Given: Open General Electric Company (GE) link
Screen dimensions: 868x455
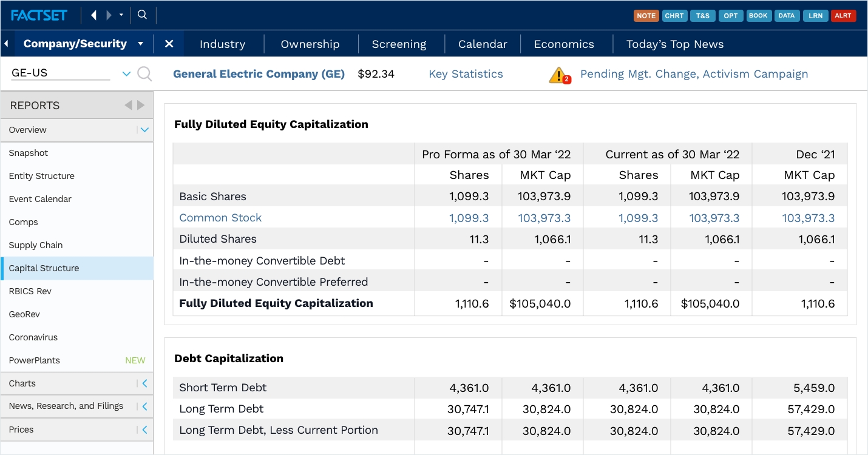Looking at the screenshot, I should (x=259, y=74).
